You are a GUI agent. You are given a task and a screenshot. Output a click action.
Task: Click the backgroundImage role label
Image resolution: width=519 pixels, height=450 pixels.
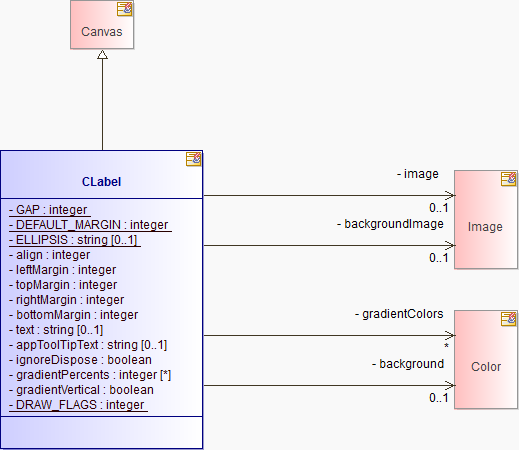(x=390, y=224)
